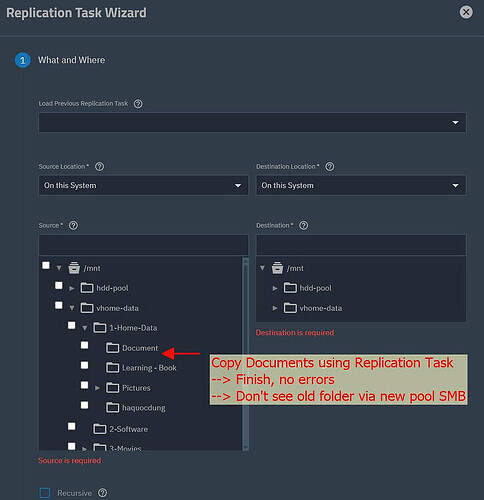Click the /mnt drive icon in destination tree
The image size is (484, 500).
click(x=277, y=268)
